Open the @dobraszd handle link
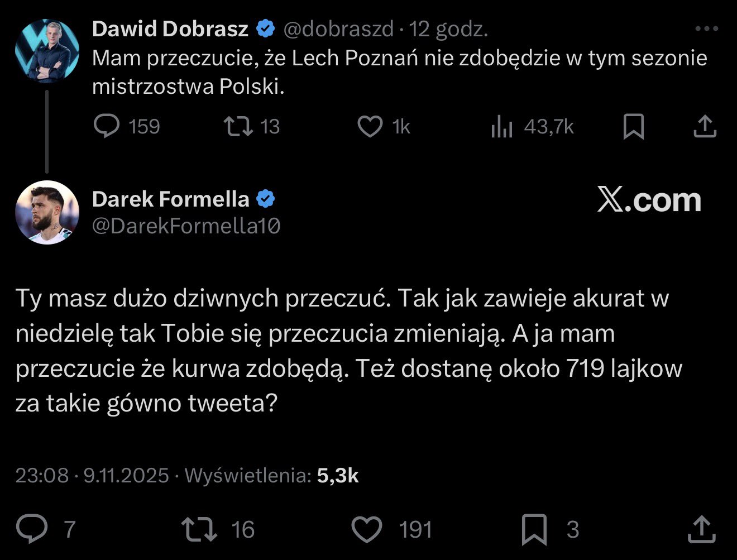Image resolution: width=737 pixels, height=560 pixels. (x=338, y=29)
